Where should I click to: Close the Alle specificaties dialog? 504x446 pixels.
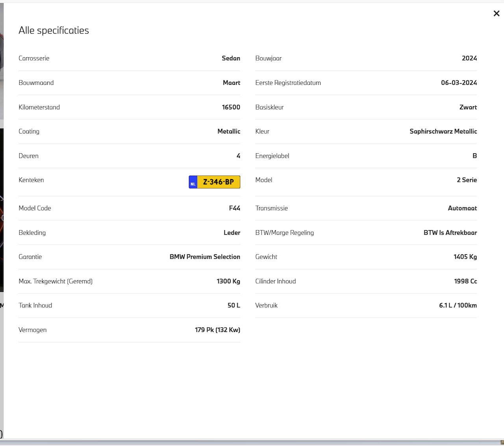click(x=496, y=13)
